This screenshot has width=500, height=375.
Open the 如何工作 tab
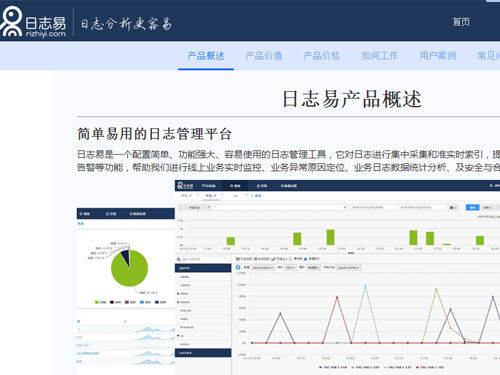pyautogui.click(x=380, y=56)
